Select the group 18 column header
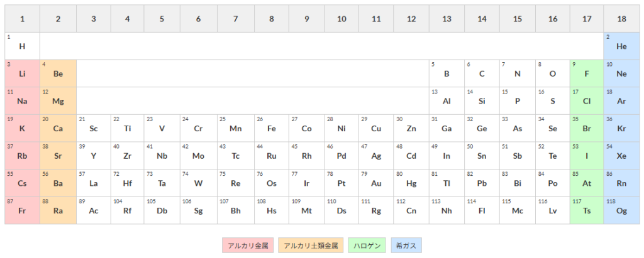Image resolution: width=644 pixels, height=258 pixels. [x=621, y=19]
